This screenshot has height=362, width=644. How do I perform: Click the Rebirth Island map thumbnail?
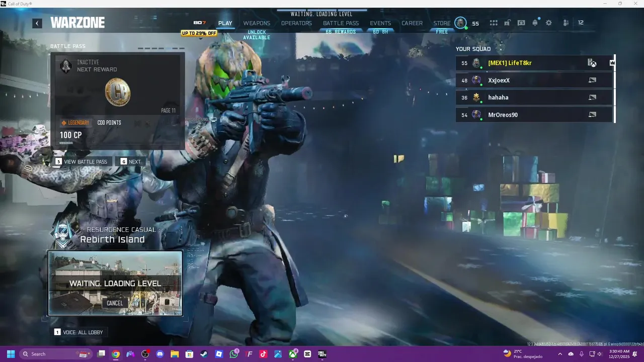click(x=115, y=284)
